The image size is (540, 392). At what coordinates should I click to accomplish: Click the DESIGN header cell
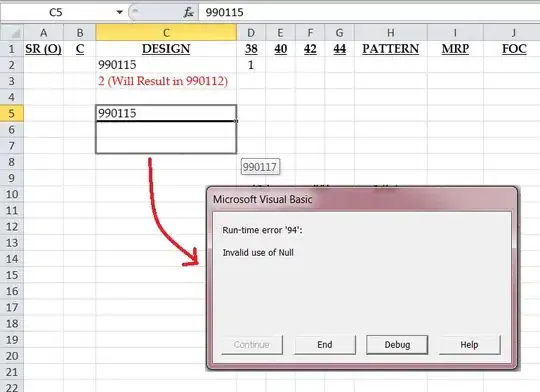click(166, 49)
